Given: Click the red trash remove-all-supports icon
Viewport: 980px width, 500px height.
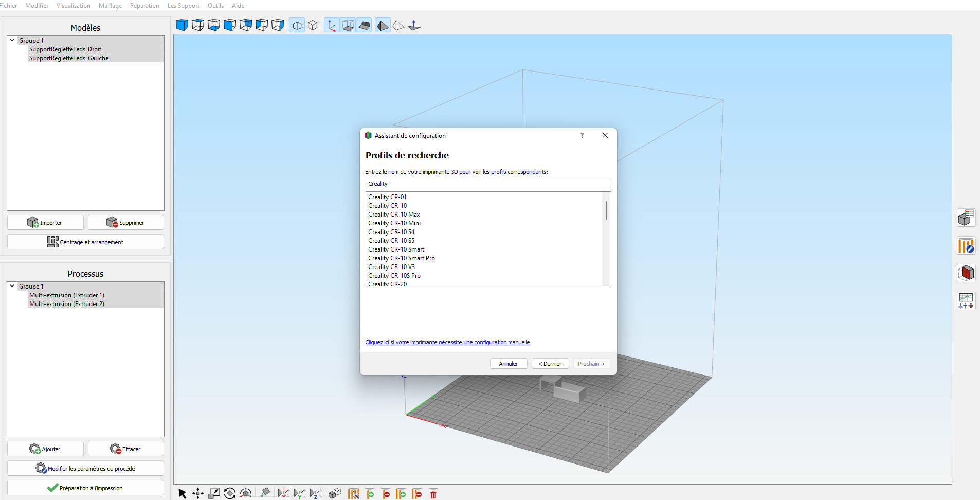Looking at the screenshot, I should [433, 493].
